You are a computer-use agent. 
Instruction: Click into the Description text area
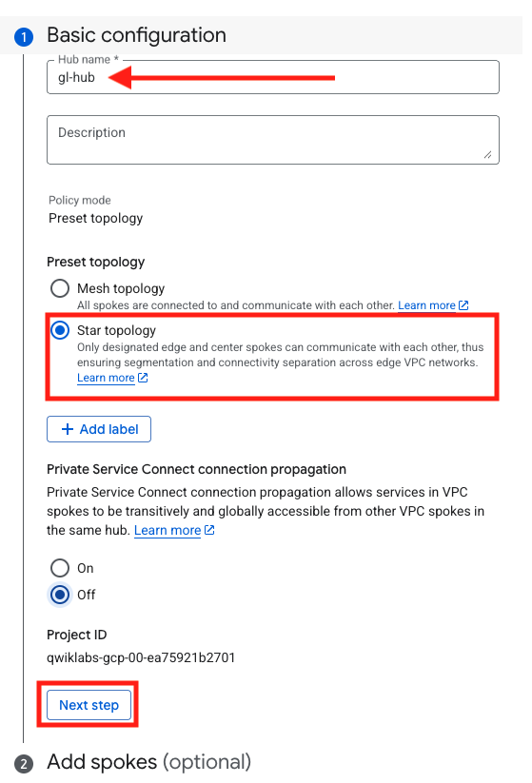coord(273,140)
